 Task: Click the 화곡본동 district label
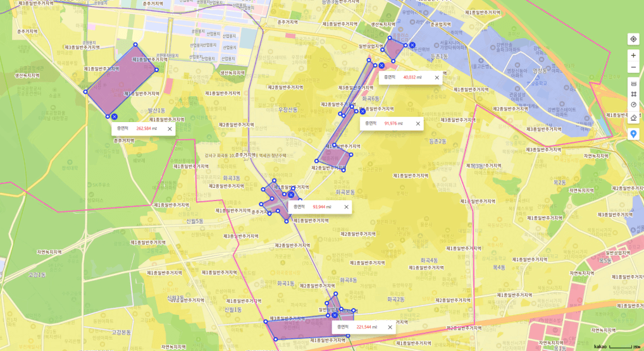click(x=345, y=192)
